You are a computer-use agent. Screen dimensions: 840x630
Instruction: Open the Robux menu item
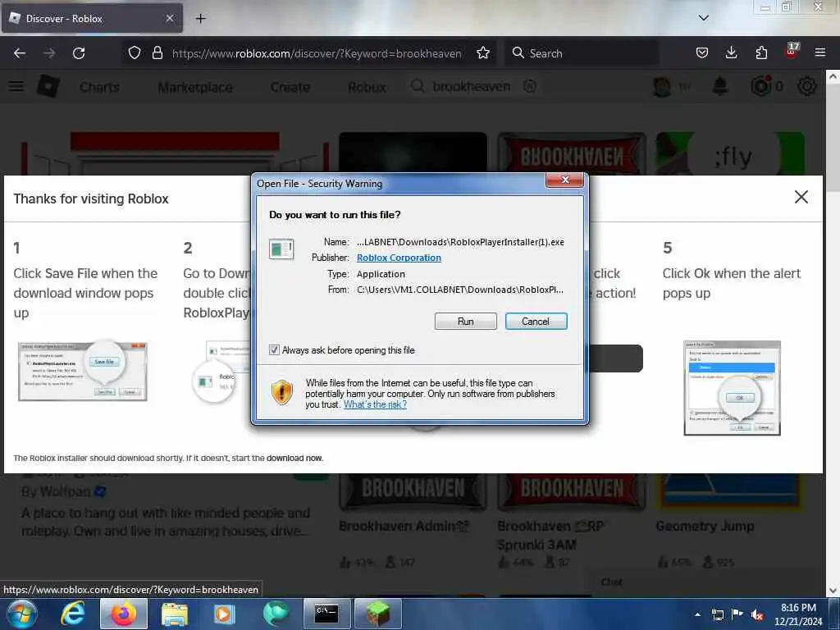(x=367, y=87)
